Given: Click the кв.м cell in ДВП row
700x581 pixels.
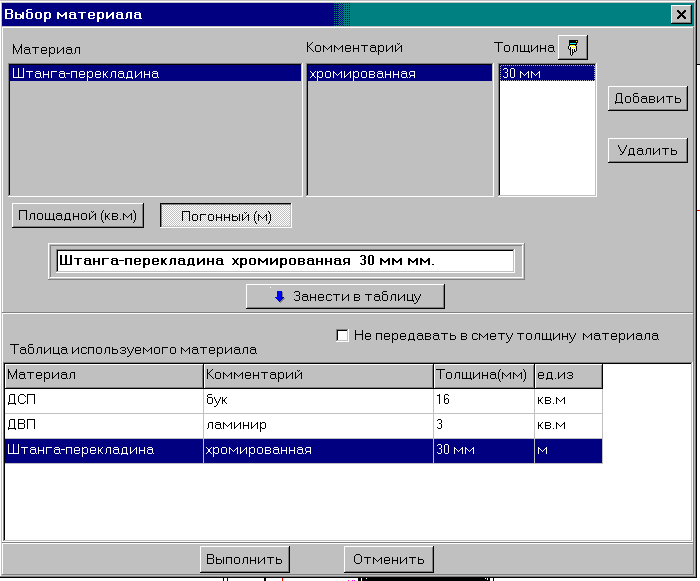Looking at the screenshot, I should pos(568,425).
